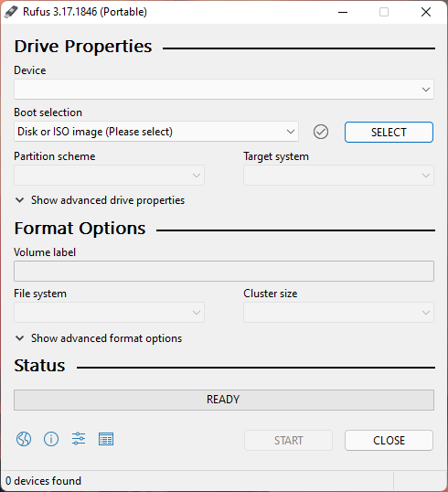Open the Cluster size dropdown

pyautogui.click(x=338, y=312)
